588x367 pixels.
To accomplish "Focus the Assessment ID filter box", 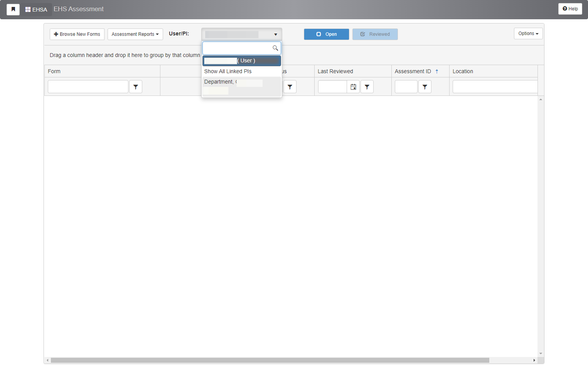I will (x=406, y=87).
